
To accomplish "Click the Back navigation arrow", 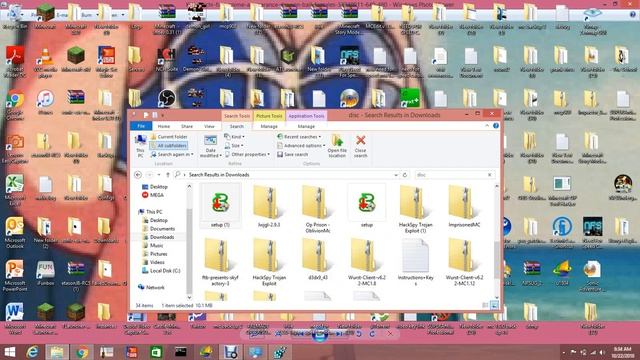I will (138, 175).
